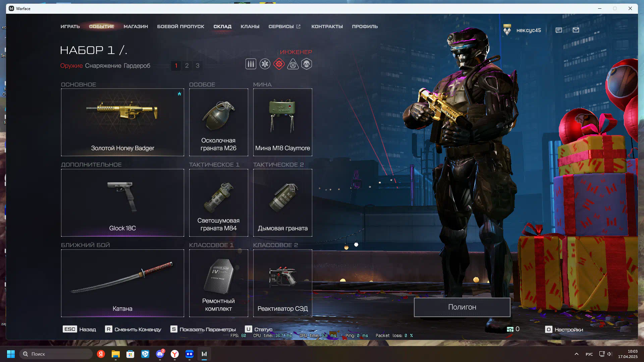Screen dimensions: 644x362
Task: Select the Engineer class gear icon
Action: click(x=279, y=64)
